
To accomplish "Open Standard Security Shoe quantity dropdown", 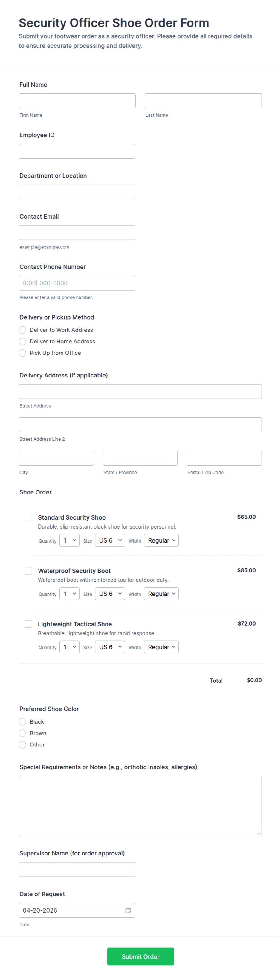I will (69, 540).
